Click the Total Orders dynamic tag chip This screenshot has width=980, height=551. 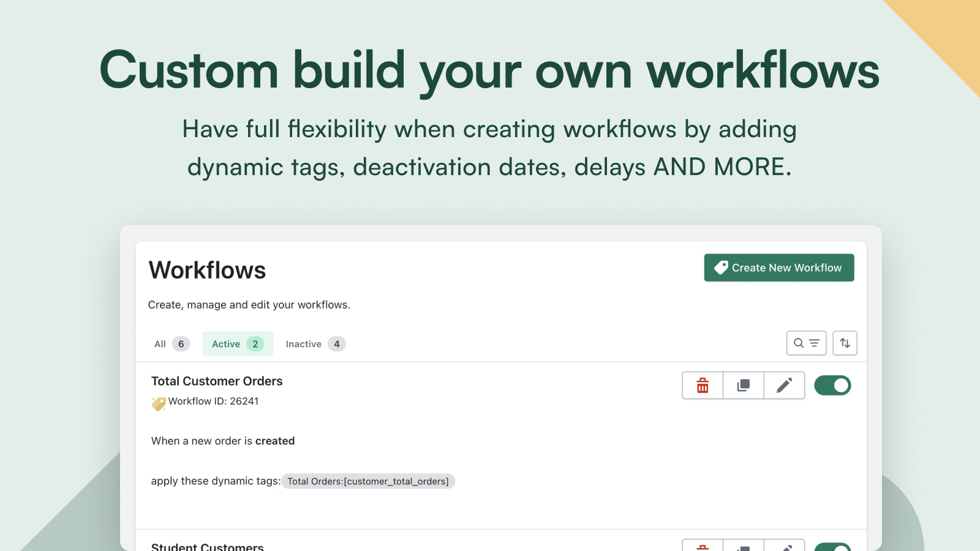click(368, 482)
